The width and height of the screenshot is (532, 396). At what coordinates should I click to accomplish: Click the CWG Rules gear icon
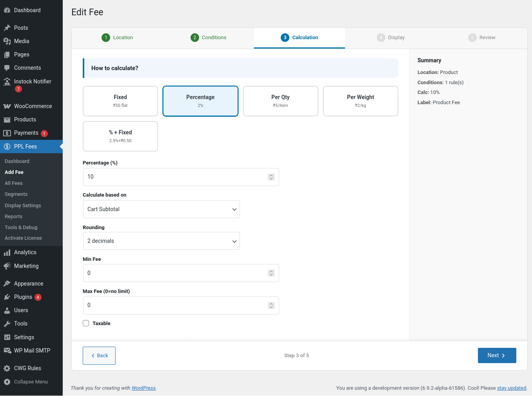pyautogui.click(x=7, y=368)
